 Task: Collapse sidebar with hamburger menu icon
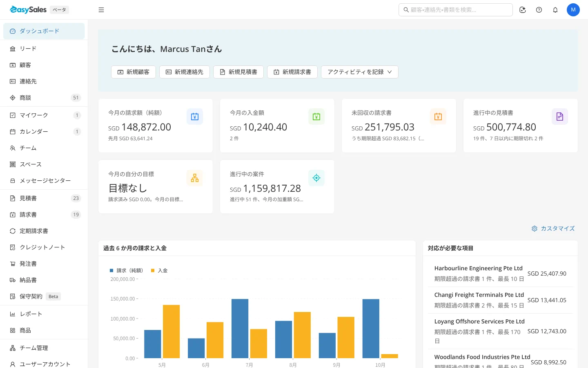pos(101,10)
